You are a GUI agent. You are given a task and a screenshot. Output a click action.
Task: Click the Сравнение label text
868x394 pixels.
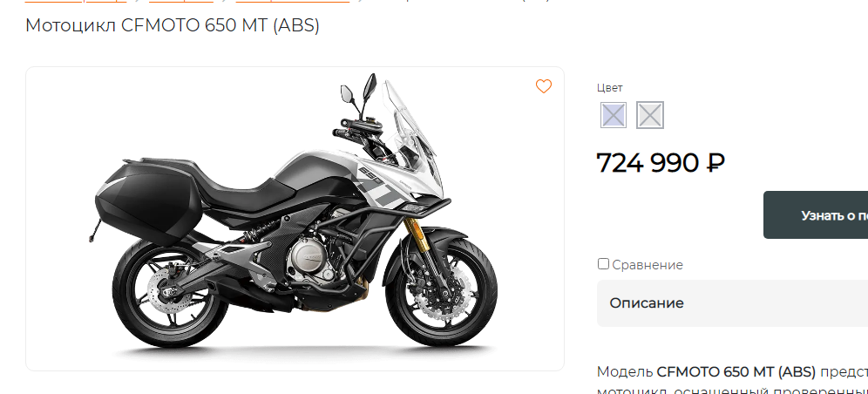point(648,265)
